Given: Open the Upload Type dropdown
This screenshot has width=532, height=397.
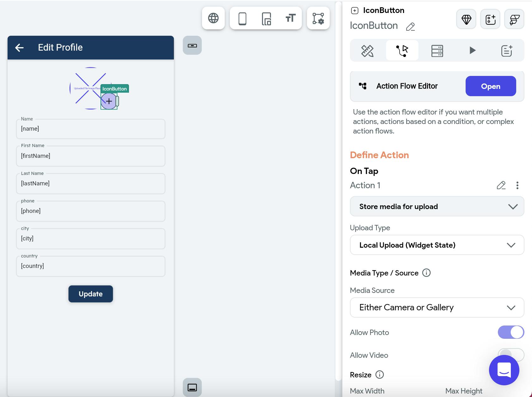Looking at the screenshot, I should [437, 245].
